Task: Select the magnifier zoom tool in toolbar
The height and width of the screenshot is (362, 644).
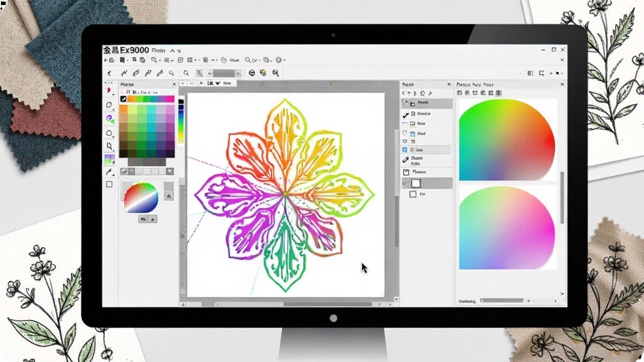Action: pyautogui.click(x=186, y=73)
